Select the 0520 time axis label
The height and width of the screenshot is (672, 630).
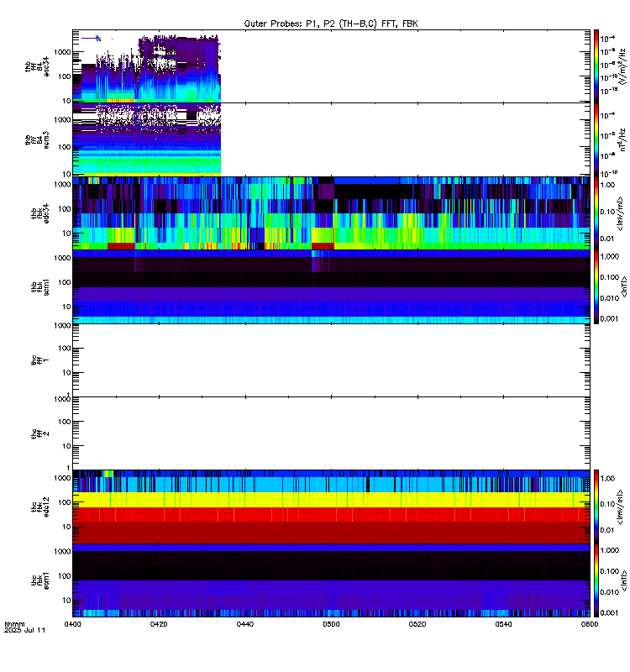coord(417,624)
